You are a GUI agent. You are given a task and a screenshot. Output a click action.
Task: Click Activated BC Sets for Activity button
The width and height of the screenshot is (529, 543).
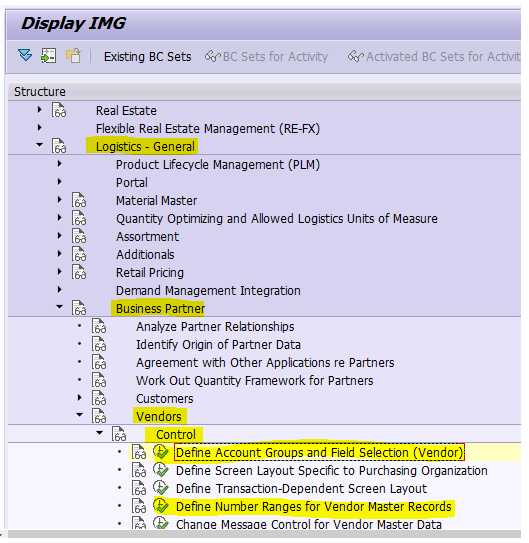434,56
